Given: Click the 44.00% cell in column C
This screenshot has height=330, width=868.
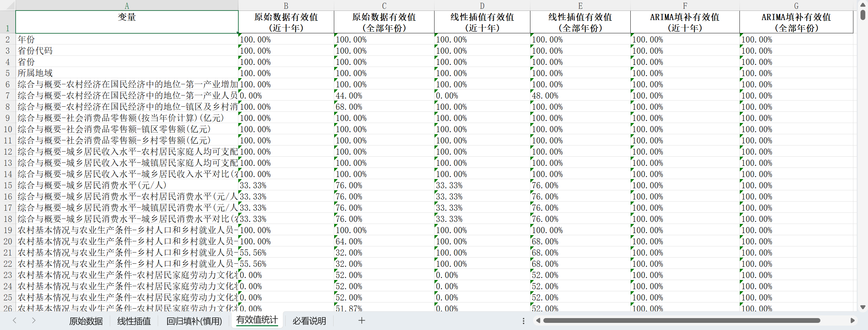Looking at the screenshot, I should [x=384, y=95].
